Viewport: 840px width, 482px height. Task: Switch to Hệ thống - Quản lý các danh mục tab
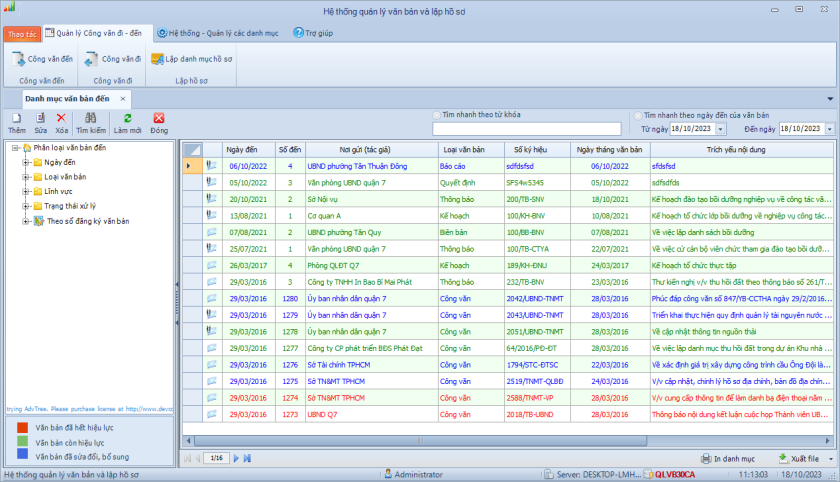pos(219,32)
